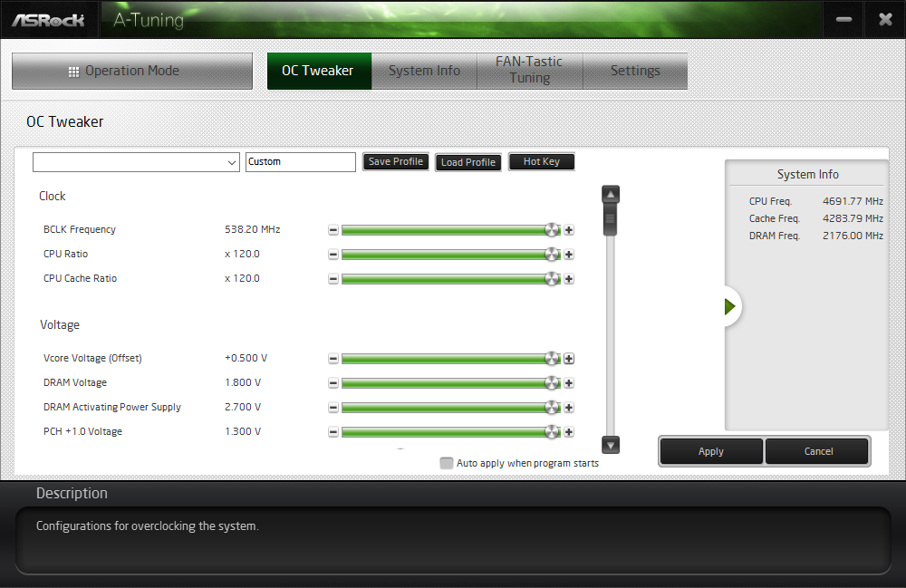Click the Custom profile name field
The image size is (906, 588).
point(301,162)
